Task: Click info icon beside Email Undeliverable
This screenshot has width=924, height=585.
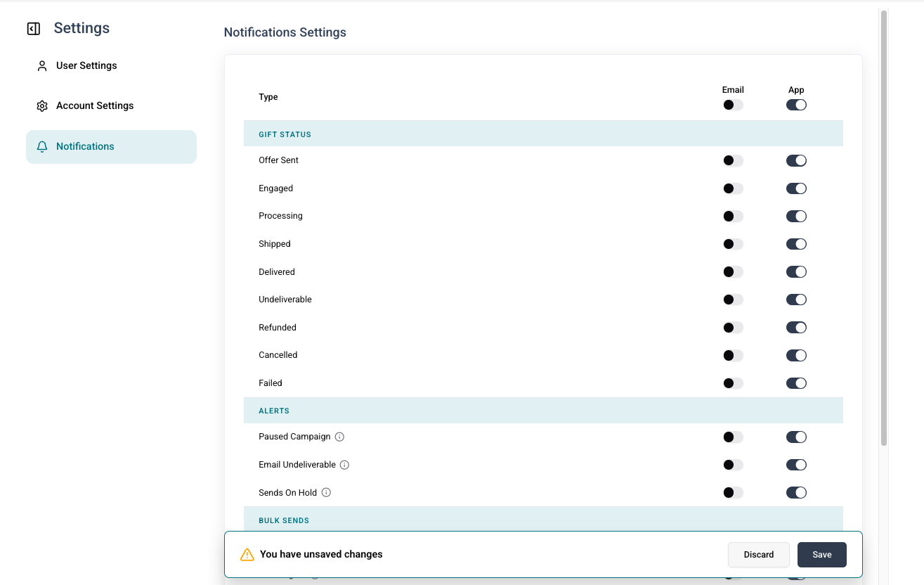Action: coord(344,465)
